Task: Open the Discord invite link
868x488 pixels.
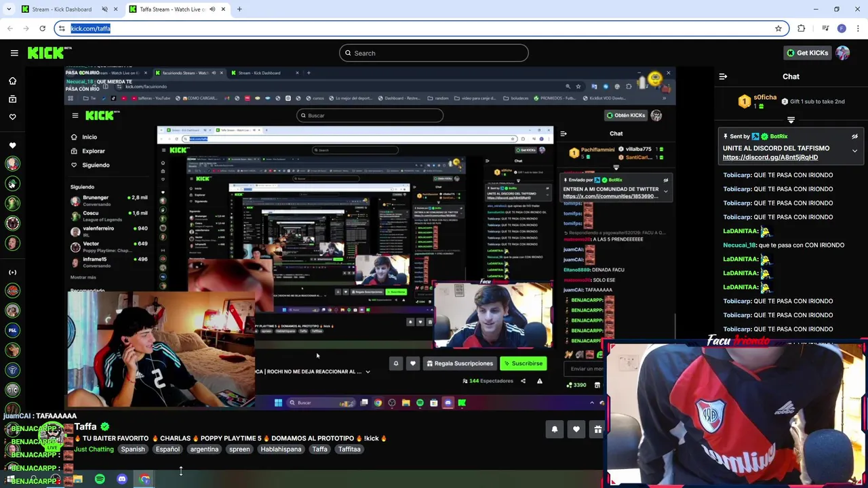Action: [770, 157]
